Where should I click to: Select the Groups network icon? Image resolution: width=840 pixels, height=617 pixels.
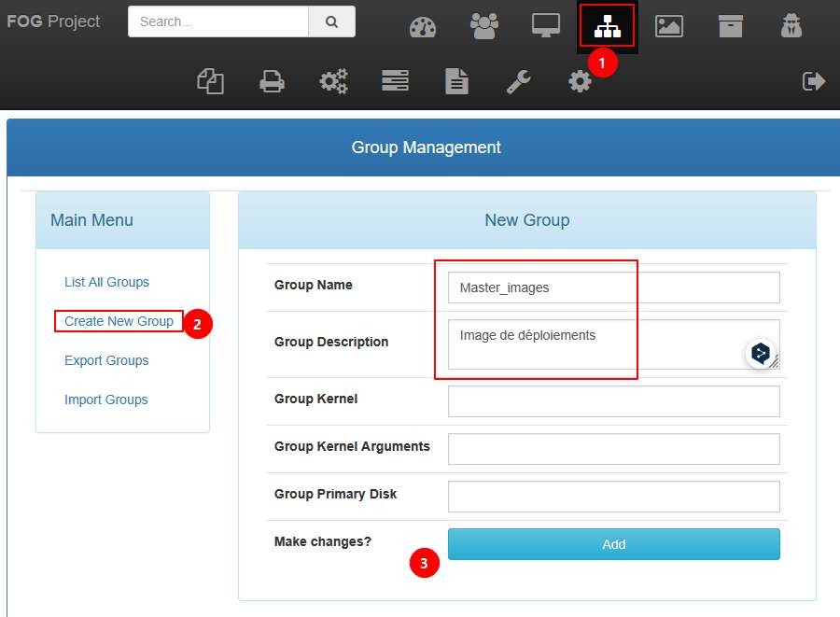tap(608, 26)
